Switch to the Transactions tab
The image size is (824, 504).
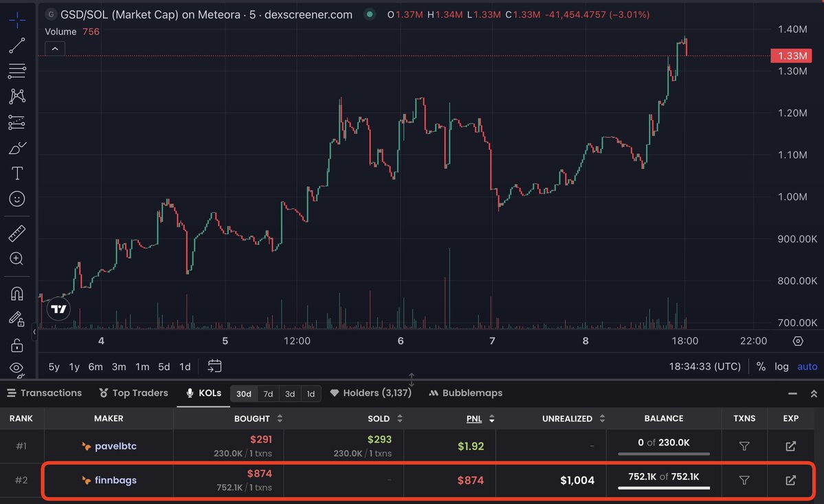(x=45, y=393)
